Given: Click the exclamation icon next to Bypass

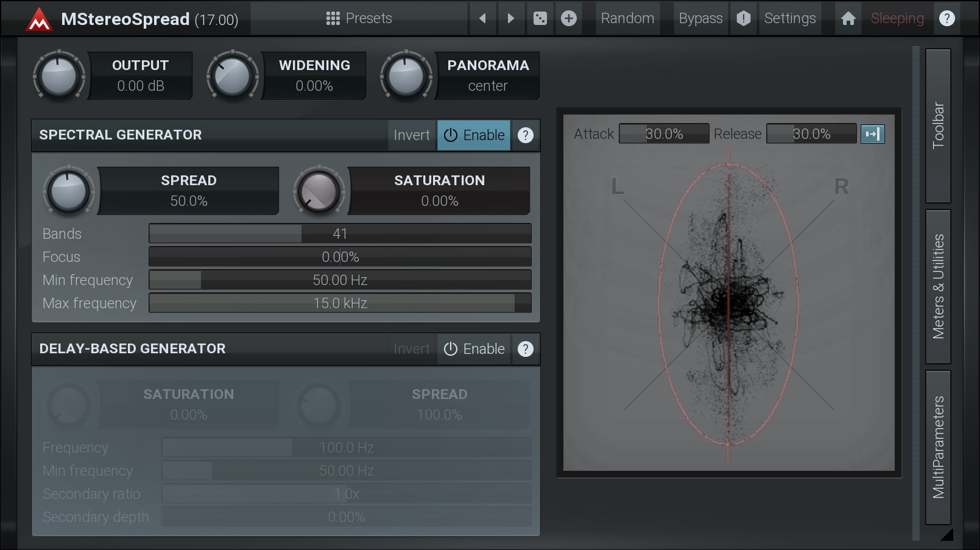Looking at the screenshot, I should (x=743, y=19).
